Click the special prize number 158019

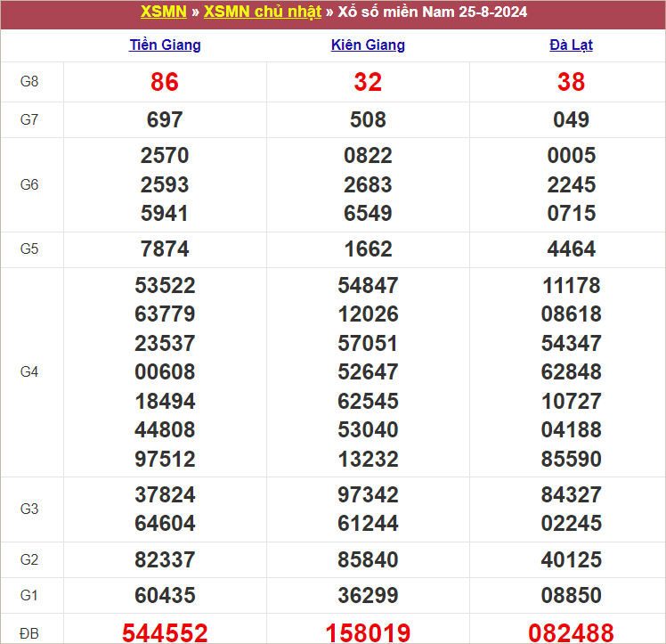point(368,633)
